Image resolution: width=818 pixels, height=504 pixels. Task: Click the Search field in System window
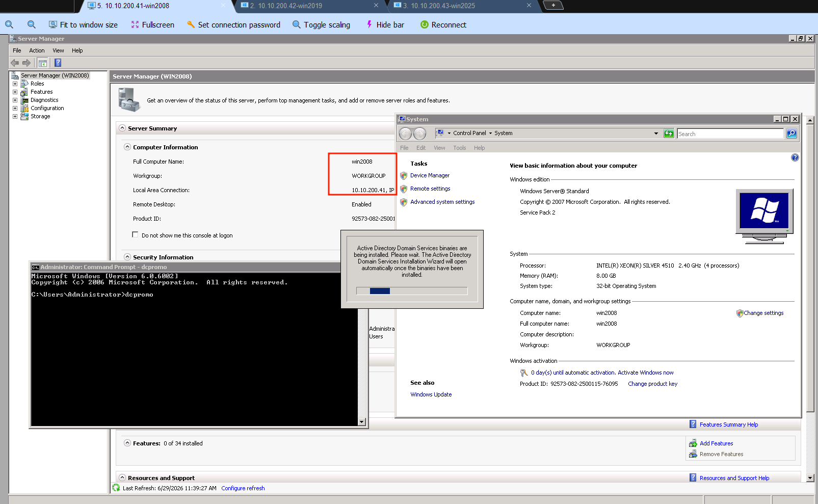coord(730,134)
